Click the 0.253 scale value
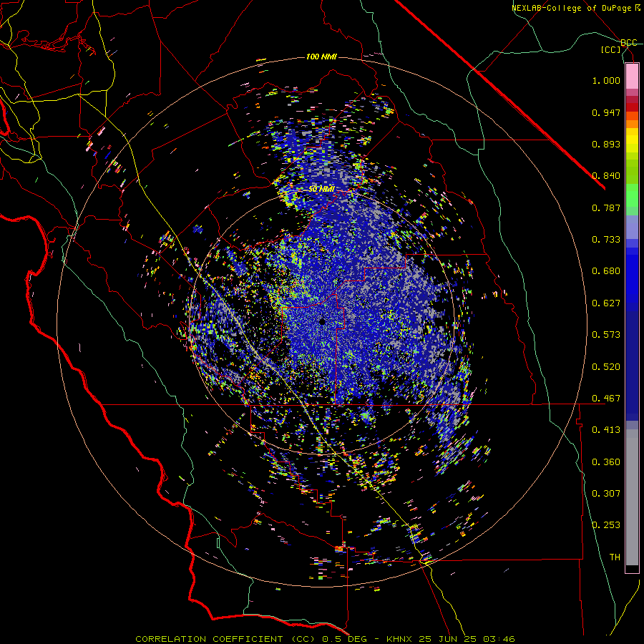 coord(606,525)
